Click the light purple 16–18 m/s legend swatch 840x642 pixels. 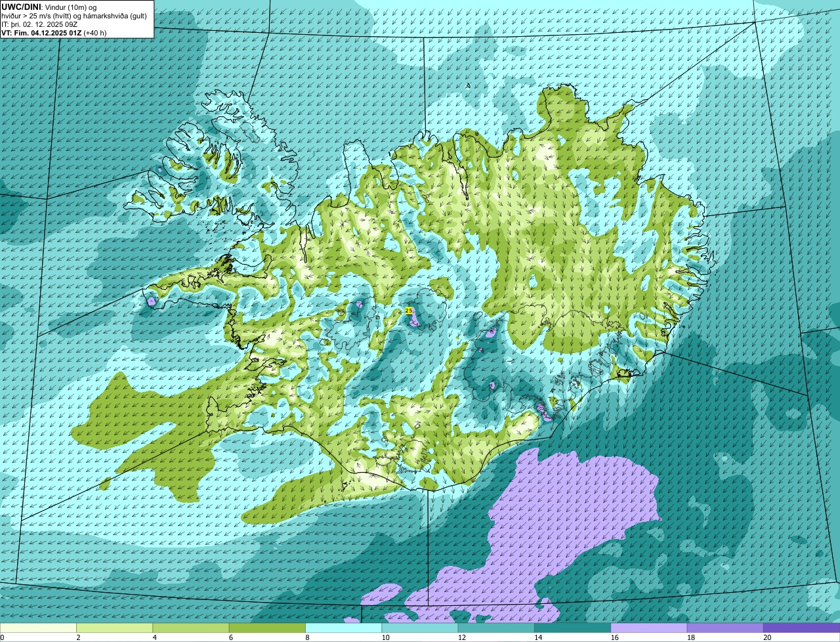click(649, 628)
